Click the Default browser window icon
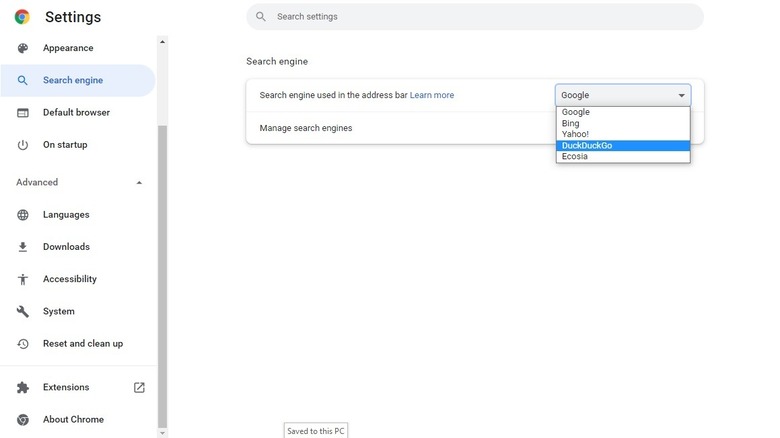The height and width of the screenshot is (438, 780). click(x=23, y=113)
